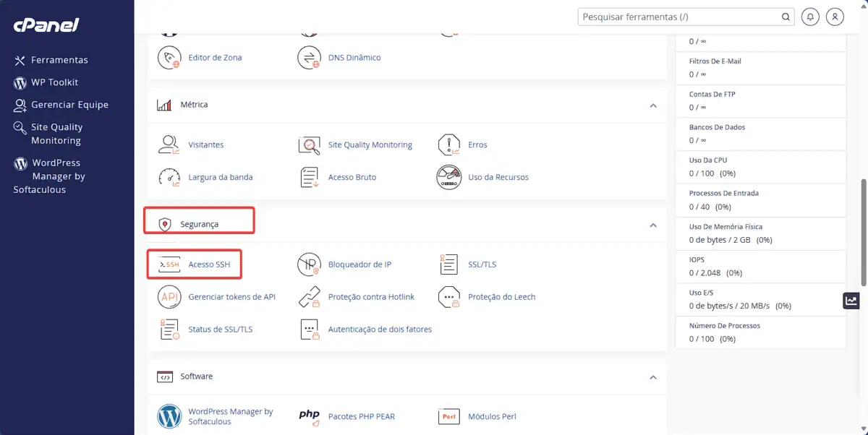Click the Gerenciar tokens de API icon
Viewport: 868px width, 435px height.
coord(169,297)
